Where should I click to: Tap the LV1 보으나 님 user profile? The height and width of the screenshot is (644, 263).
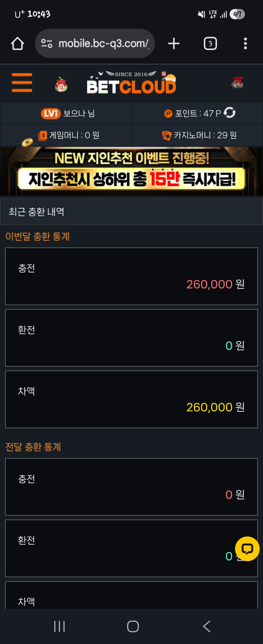click(x=68, y=114)
